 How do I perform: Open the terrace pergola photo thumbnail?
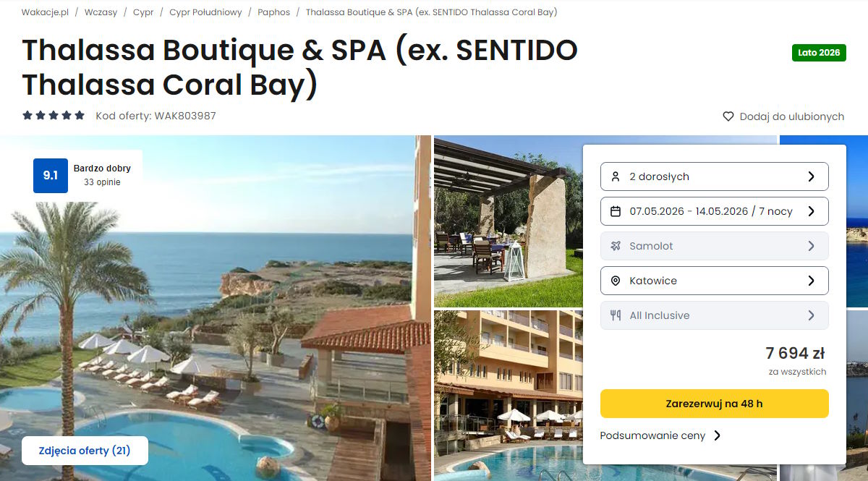pos(508,221)
